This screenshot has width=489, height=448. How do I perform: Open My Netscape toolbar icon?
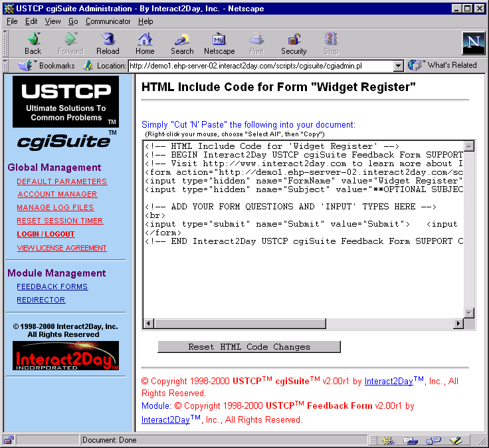[219, 43]
